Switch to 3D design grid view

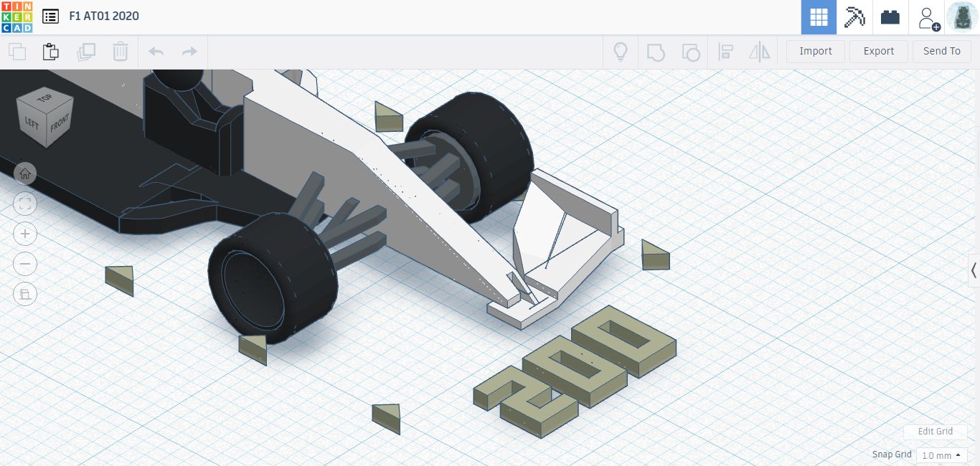point(819,17)
